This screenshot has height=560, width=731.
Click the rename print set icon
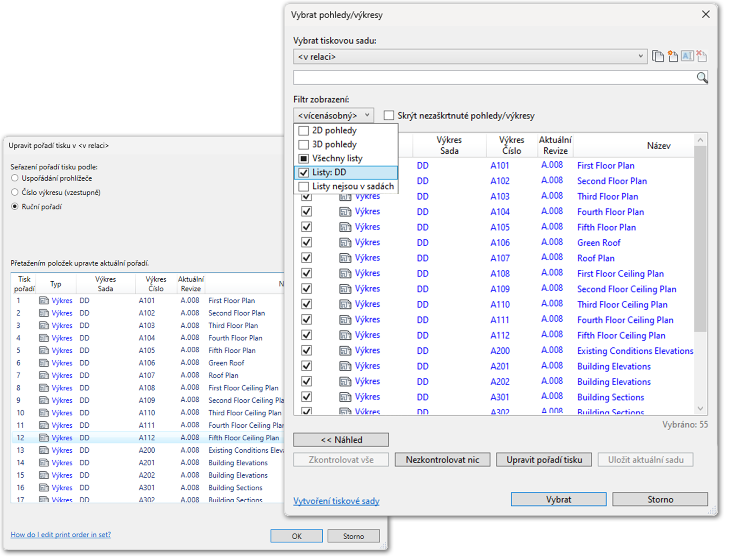(x=687, y=56)
